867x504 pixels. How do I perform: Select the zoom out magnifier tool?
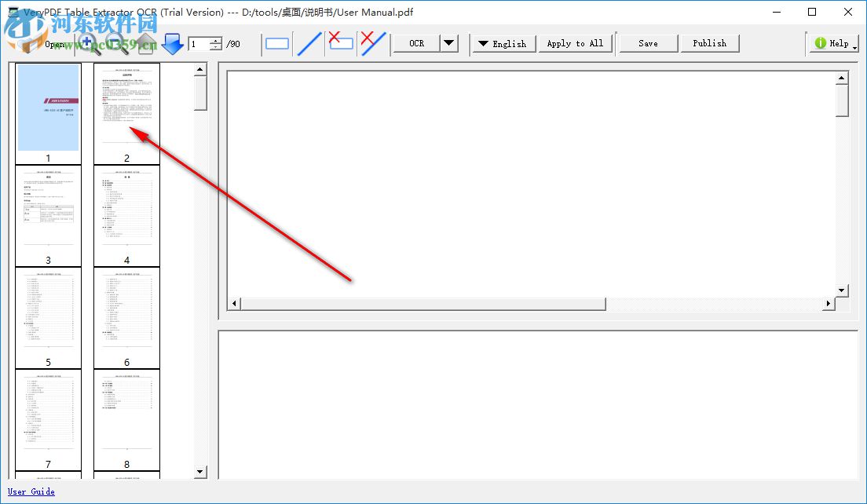tap(116, 43)
